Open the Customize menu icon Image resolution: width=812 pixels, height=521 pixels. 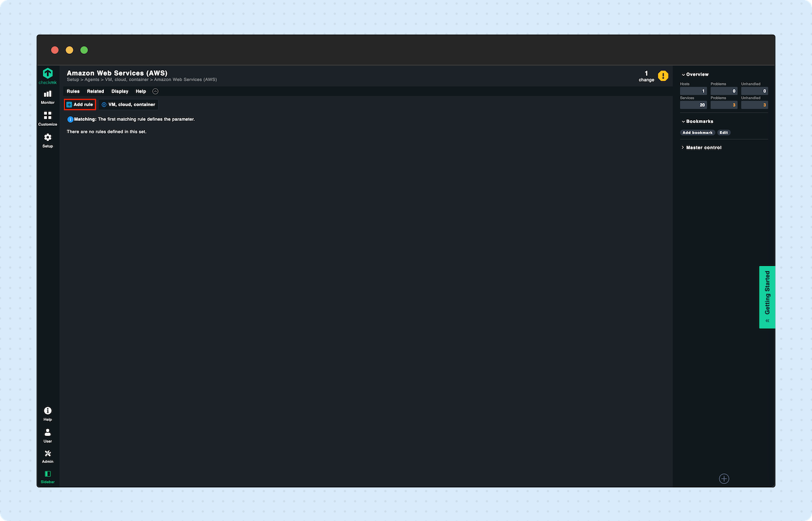click(48, 119)
